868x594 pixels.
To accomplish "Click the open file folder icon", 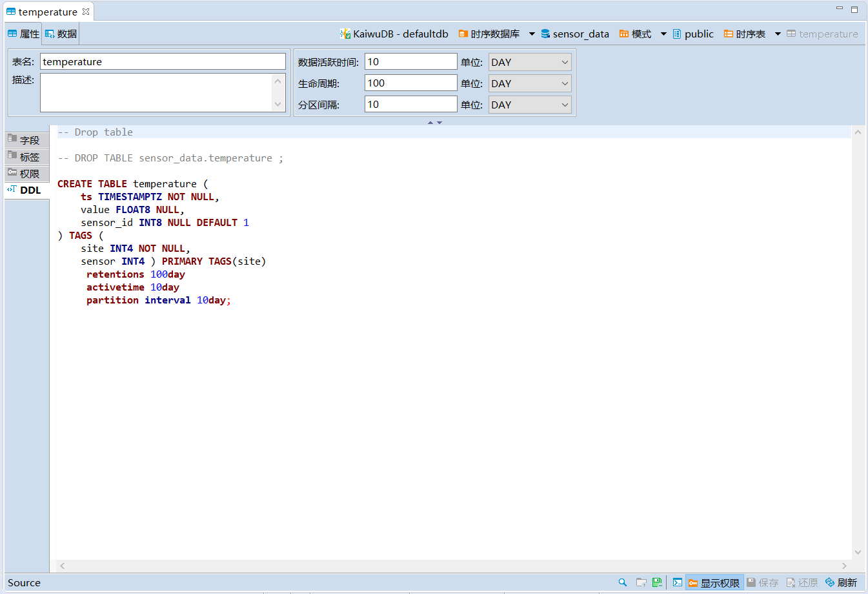I will (641, 582).
